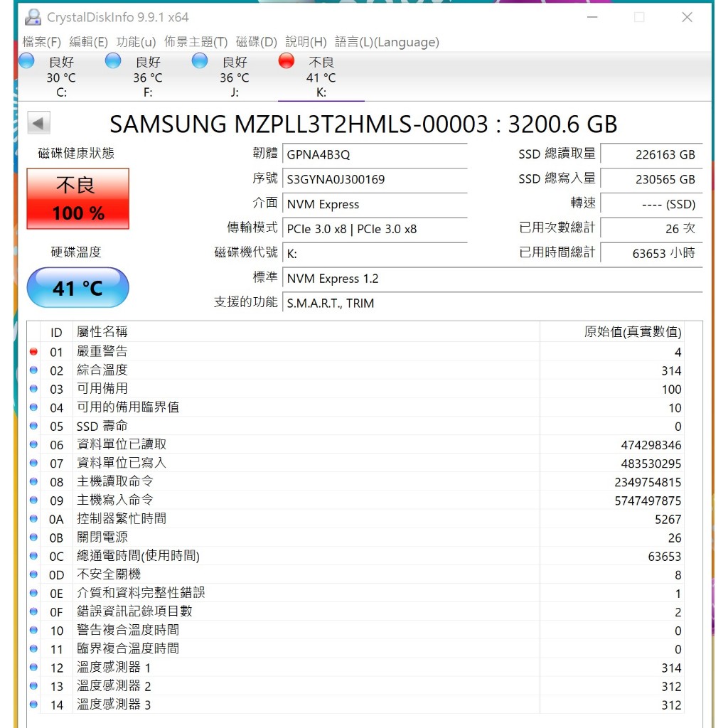Click the previous disk arrow button
The image size is (728, 728).
[38, 123]
